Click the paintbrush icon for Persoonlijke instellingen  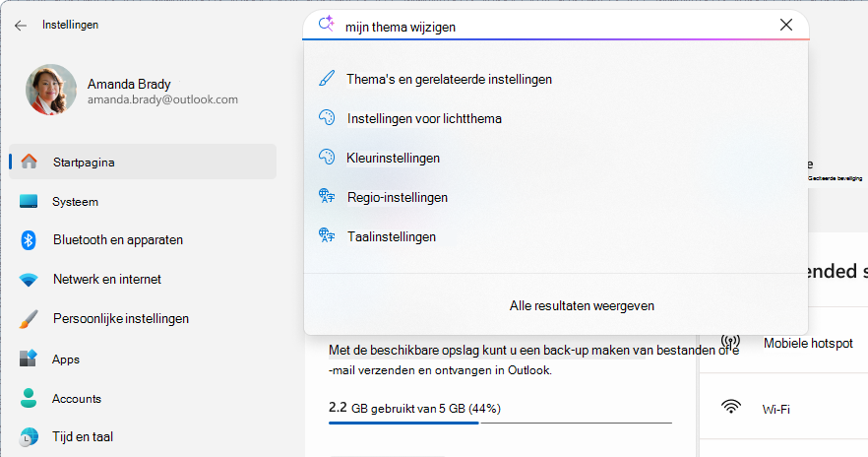(29, 319)
